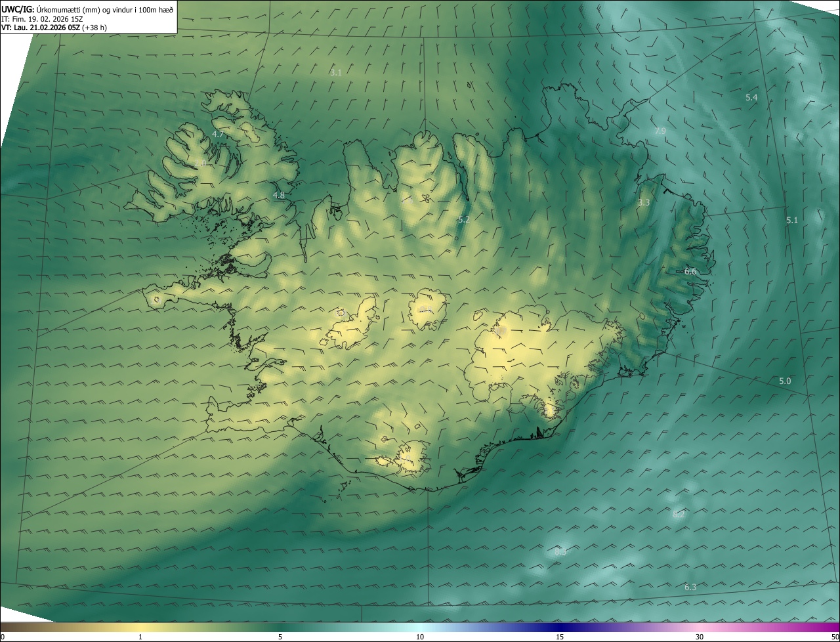This screenshot has height=642, width=840.
Task: Click the 30 tick on the color scale
Action: (x=700, y=637)
